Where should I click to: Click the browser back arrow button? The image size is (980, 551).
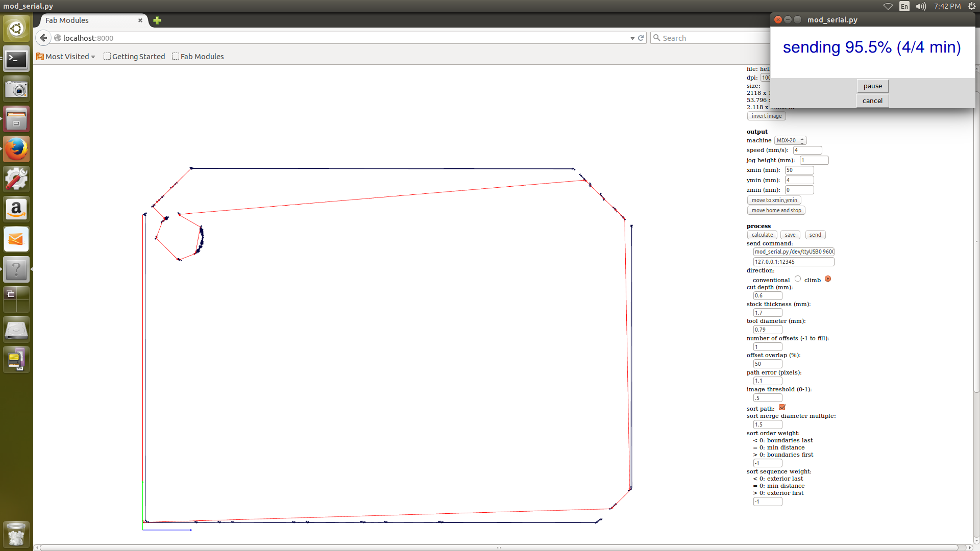[44, 38]
